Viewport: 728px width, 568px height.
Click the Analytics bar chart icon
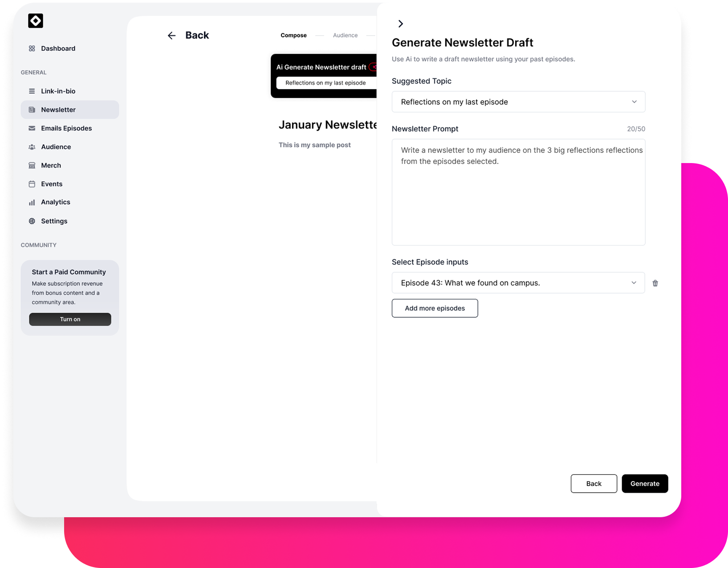32,202
